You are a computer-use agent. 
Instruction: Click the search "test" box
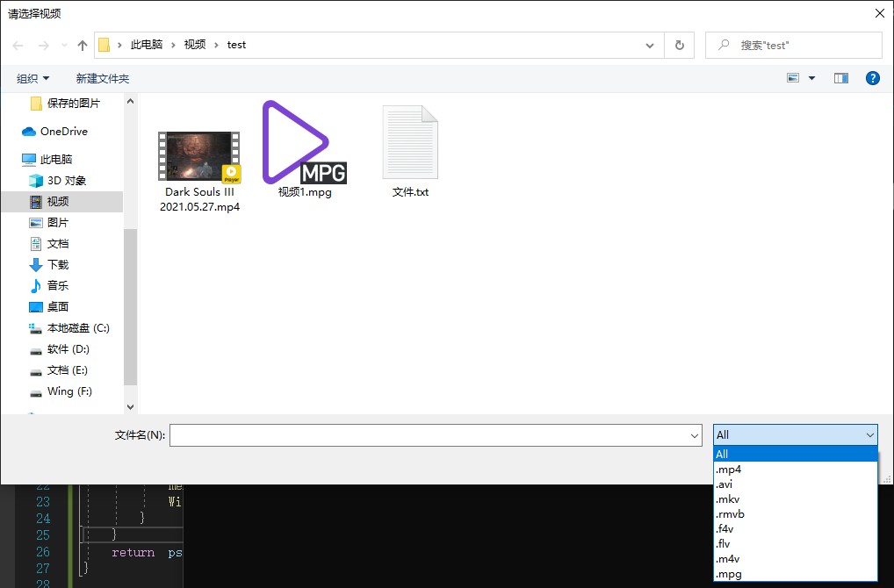(x=794, y=45)
